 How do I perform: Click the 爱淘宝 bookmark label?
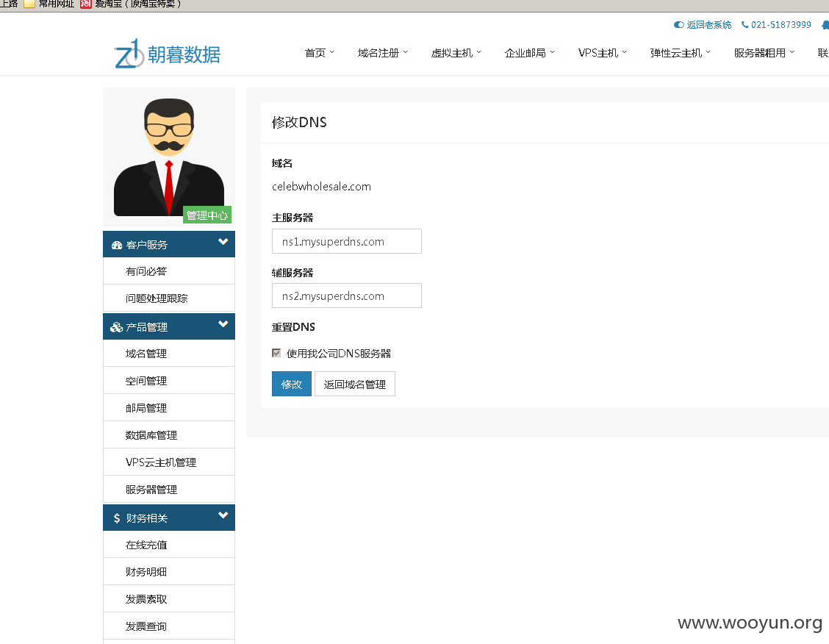click(137, 4)
